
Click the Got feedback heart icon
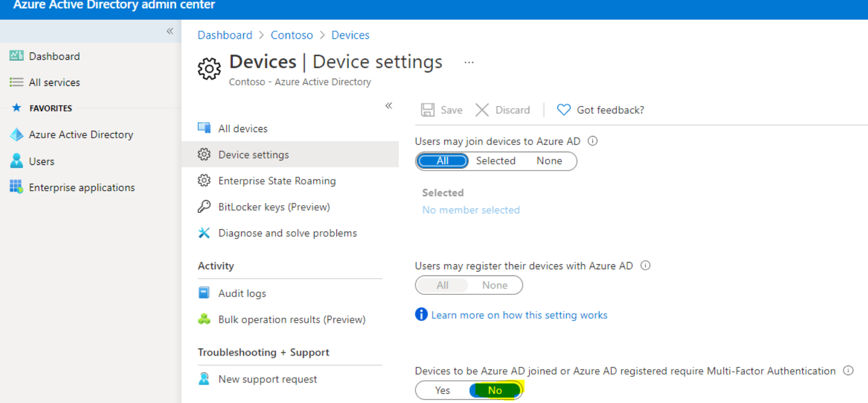(x=564, y=110)
